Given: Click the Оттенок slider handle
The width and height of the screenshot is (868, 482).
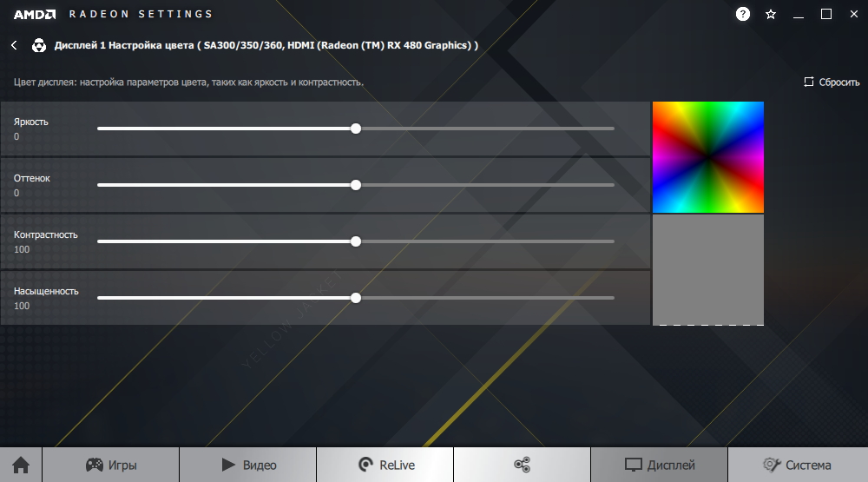Looking at the screenshot, I should tap(356, 185).
